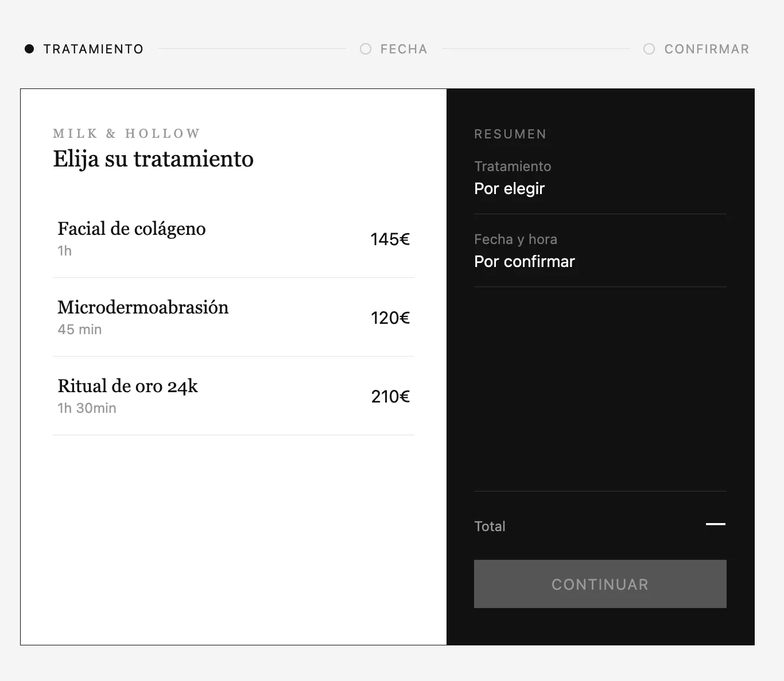Click the 'Total' label in summary
Screen dimensions: 784x681
point(490,527)
